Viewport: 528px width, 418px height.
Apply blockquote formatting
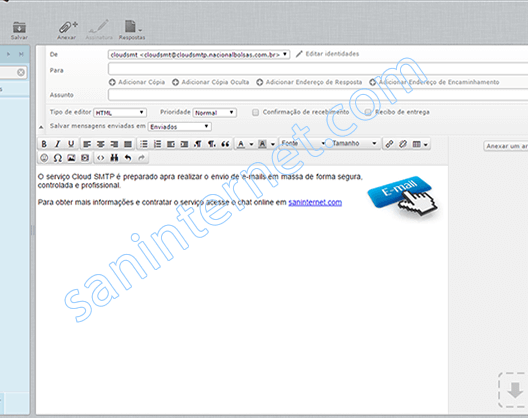(x=225, y=144)
